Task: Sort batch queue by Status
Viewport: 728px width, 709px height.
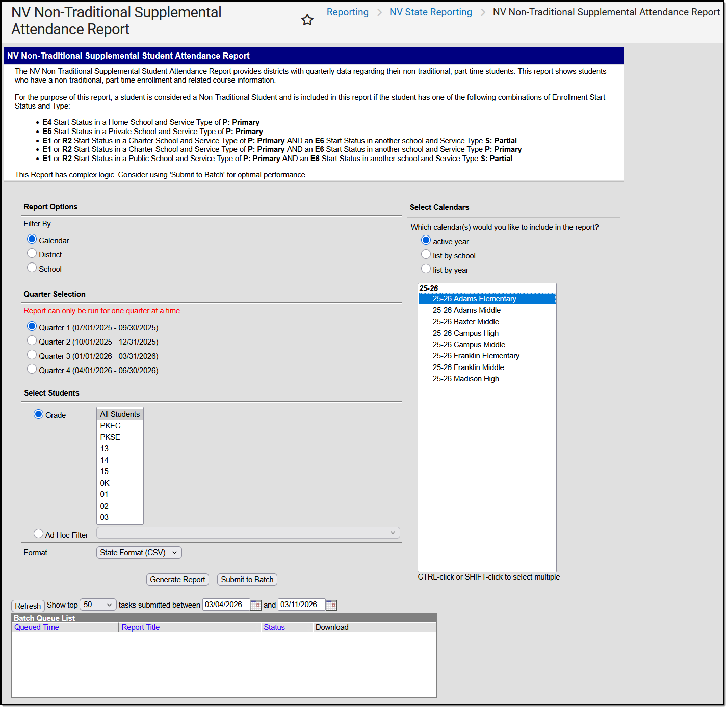Action: [x=274, y=627]
